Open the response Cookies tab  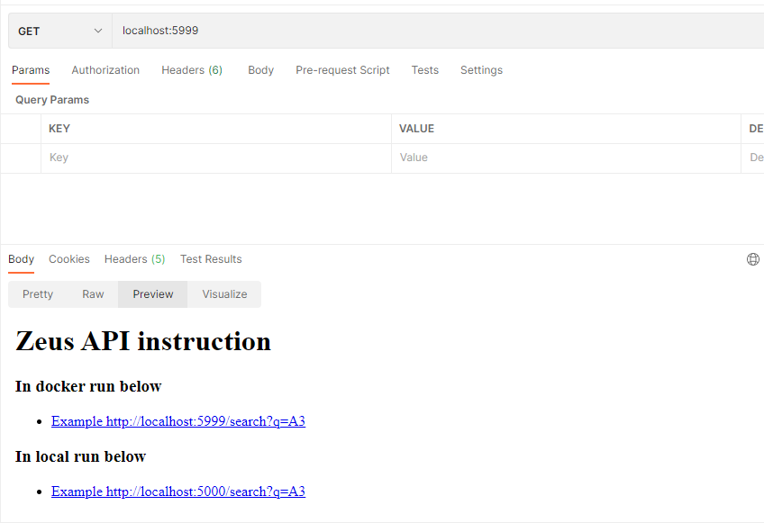[x=69, y=259]
